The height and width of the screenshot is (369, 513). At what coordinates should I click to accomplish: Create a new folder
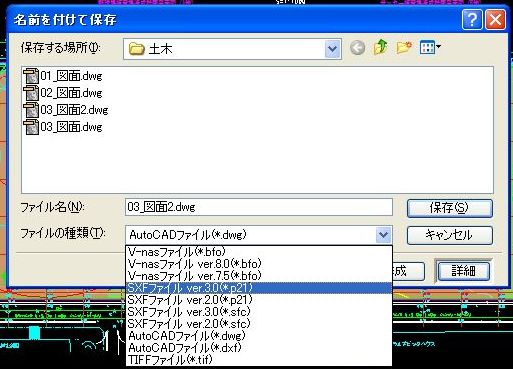404,48
